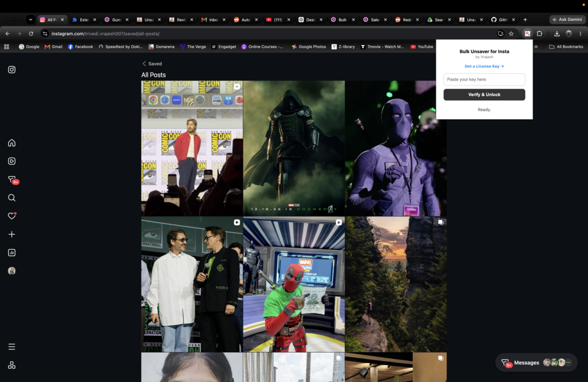The width and height of the screenshot is (588, 382).
Task: Open the Apps grid on bookmarks bar
Action: (6, 47)
